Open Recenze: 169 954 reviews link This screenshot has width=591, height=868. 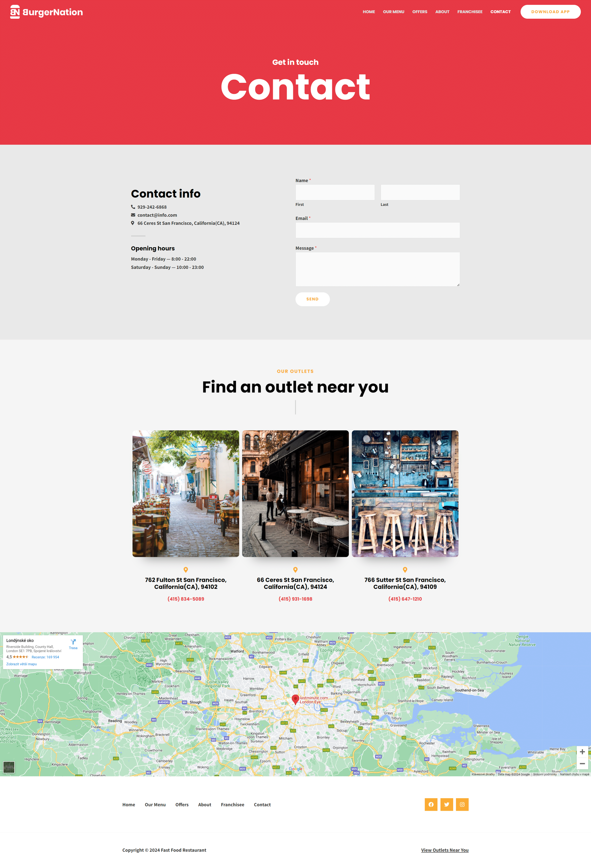pos(45,657)
